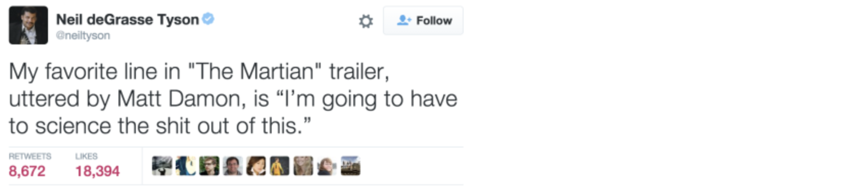Image resolution: width=868 pixels, height=194 pixels.
Task: View the 8,672 retweets list
Action: (27, 171)
